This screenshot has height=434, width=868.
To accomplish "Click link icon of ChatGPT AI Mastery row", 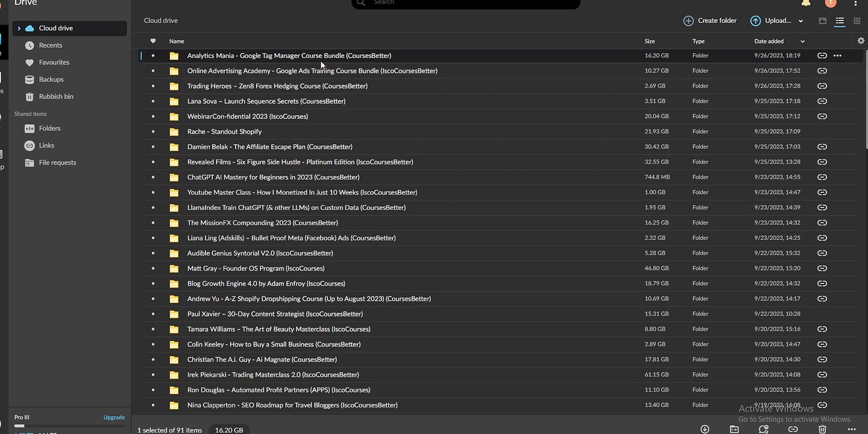I will pos(822,177).
